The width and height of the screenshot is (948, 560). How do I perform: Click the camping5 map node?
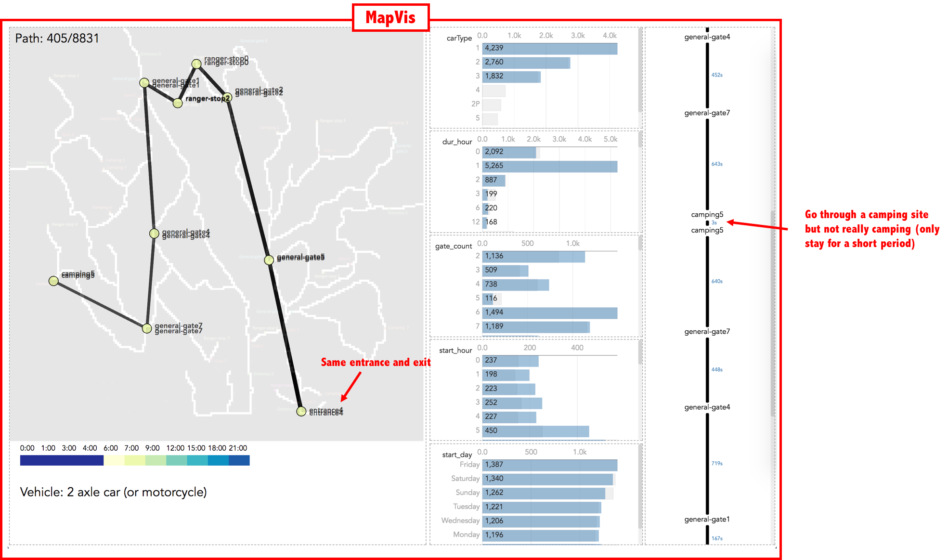pos(54,281)
